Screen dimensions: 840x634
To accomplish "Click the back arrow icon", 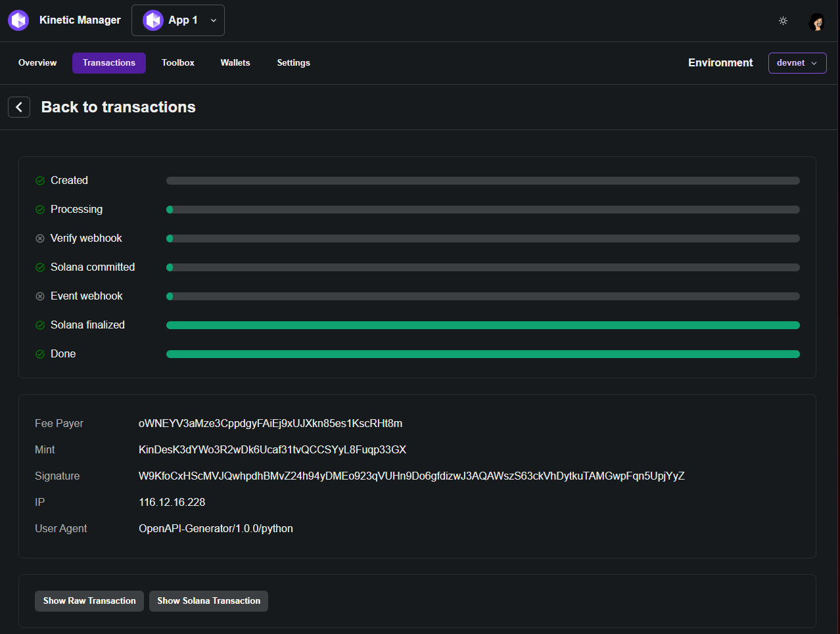I will click(19, 107).
